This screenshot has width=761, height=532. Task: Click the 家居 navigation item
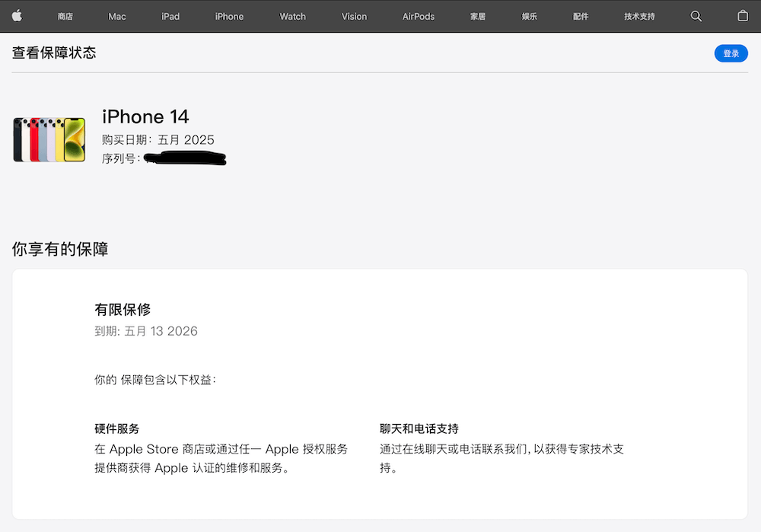pos(478,17)
